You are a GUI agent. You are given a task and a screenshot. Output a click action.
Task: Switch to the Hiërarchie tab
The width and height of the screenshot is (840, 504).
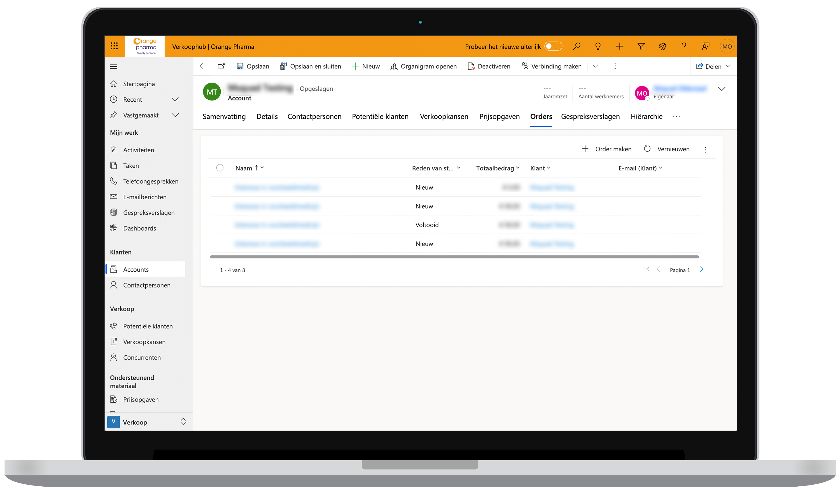click(x=647, y=116)
